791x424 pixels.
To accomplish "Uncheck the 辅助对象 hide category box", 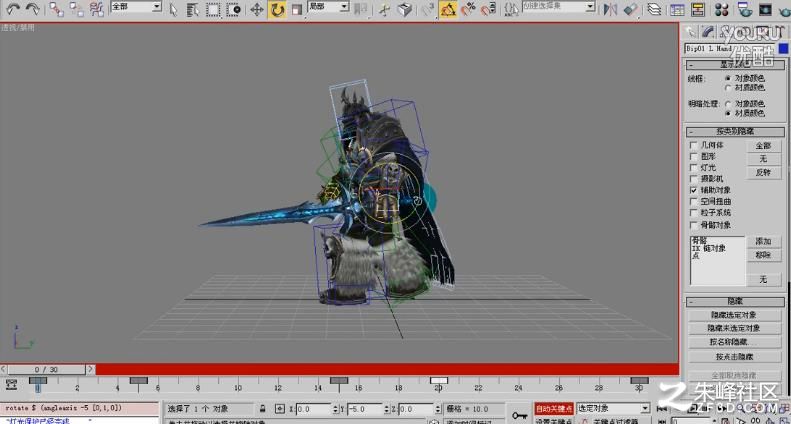I will coord(694,190).
